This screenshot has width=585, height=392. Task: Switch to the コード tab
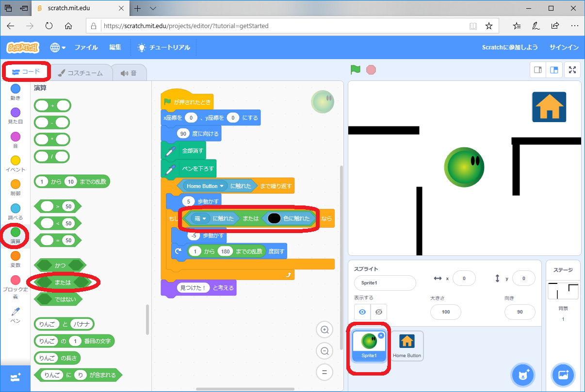[x=26, y=72]
